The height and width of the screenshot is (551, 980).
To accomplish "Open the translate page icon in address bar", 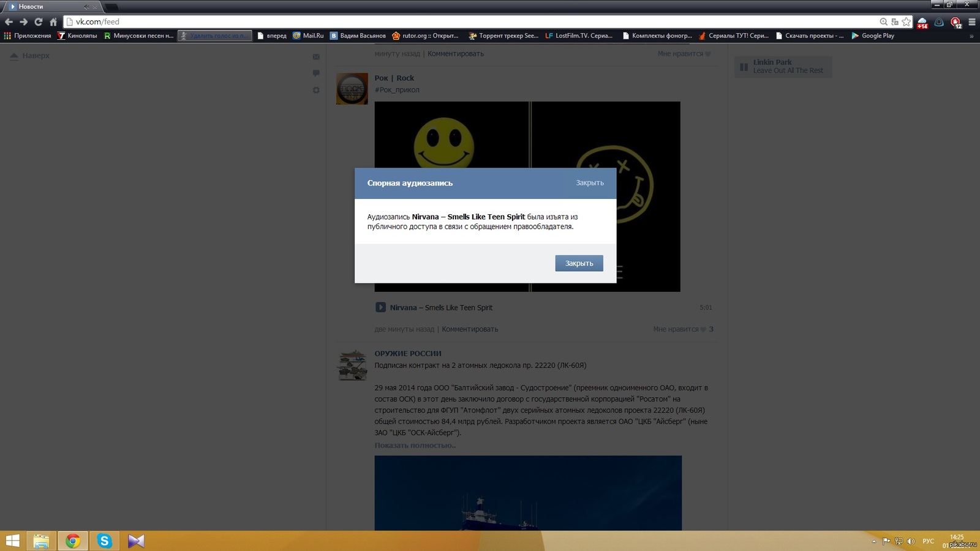I will point(895,22).
